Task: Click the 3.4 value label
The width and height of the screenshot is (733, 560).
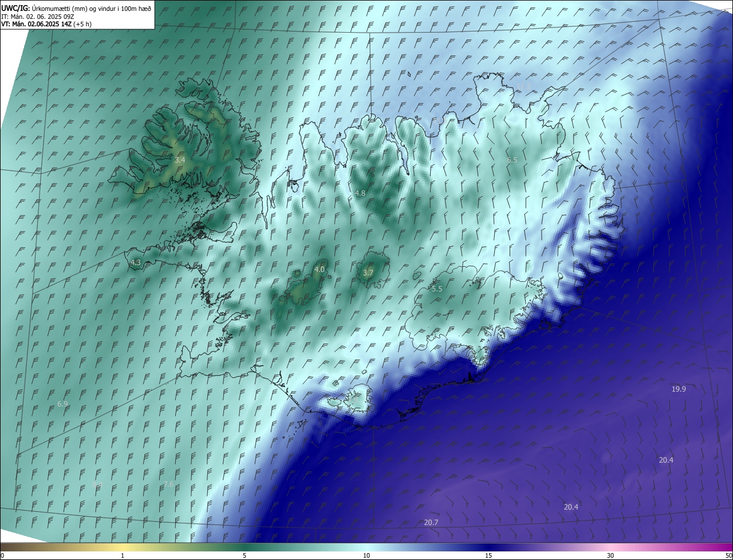Action: (180, 160)
